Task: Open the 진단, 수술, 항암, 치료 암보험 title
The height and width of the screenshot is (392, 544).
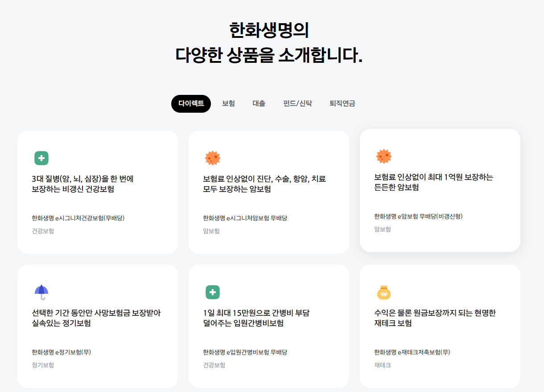Action: tap(264, 184)
